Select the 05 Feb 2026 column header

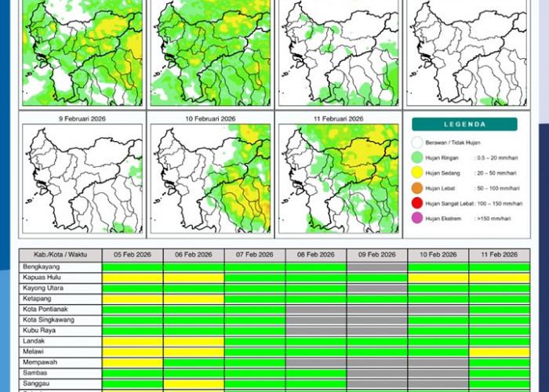[133, 255]
